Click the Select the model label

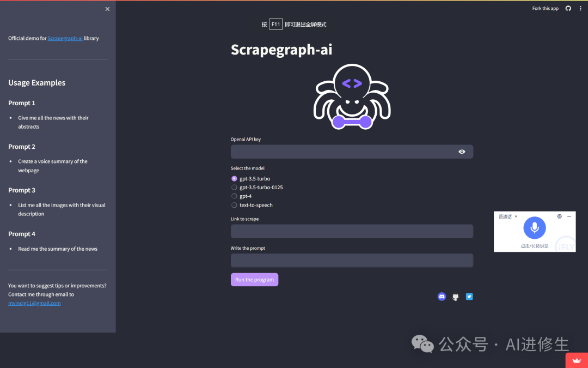coord(248,168)
